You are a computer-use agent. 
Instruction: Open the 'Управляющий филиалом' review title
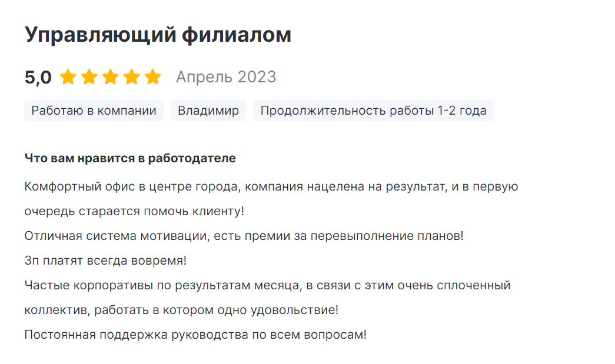point(158,35)
